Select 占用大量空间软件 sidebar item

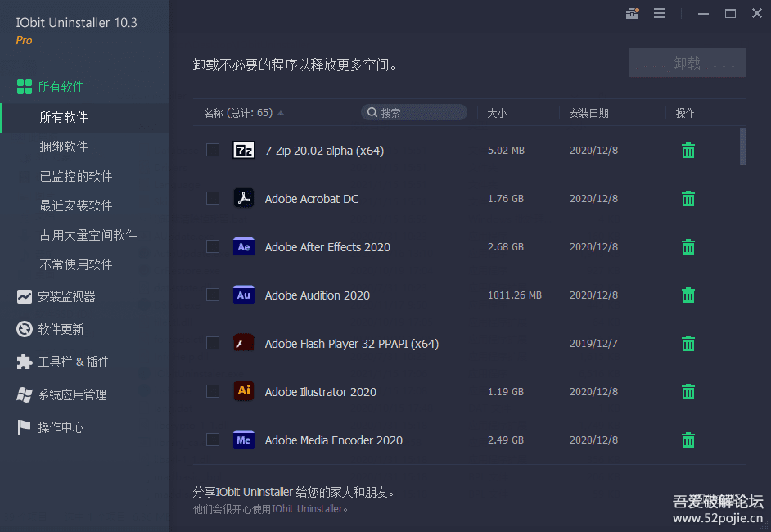(88, 236)
